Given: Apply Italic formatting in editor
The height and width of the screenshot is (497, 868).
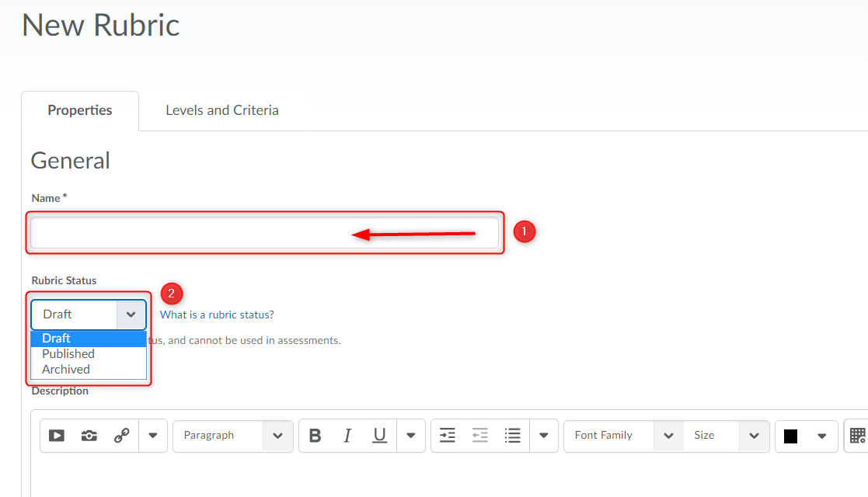Looking at the screenshot, I should (347, 436).
